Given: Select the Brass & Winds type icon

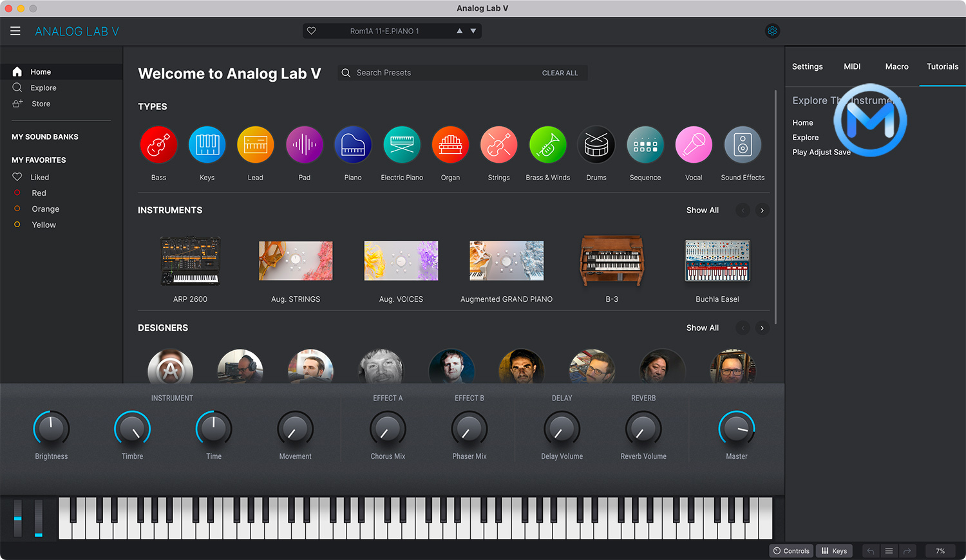Looking at the screenshot, I should pos(547,144).
